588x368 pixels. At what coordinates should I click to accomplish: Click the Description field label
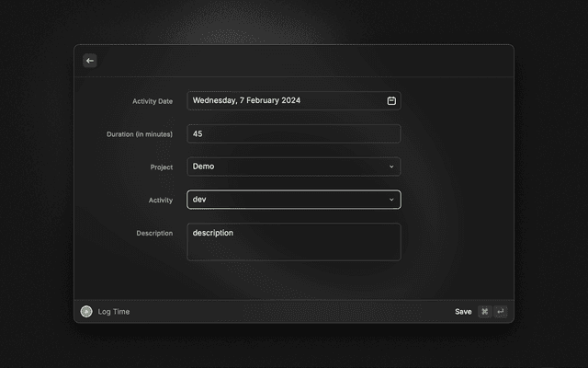[x=154, y=234]
